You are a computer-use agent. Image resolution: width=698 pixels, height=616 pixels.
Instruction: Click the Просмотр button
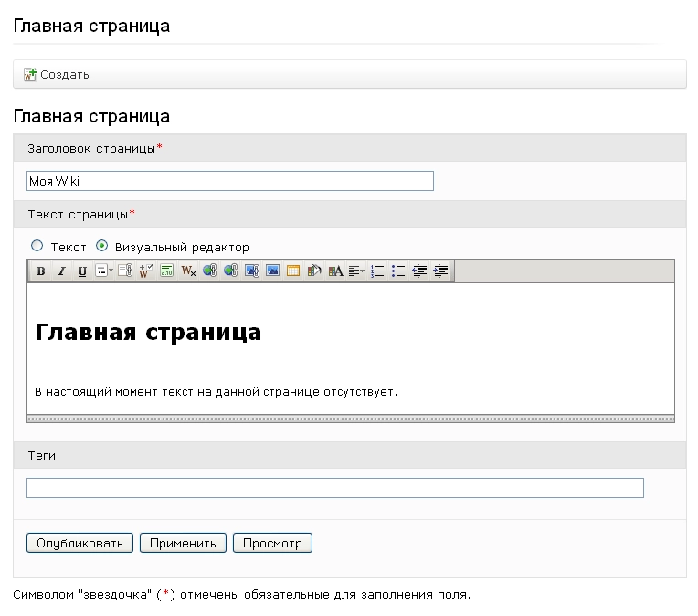pyautogui.click(x=272, y=543)
